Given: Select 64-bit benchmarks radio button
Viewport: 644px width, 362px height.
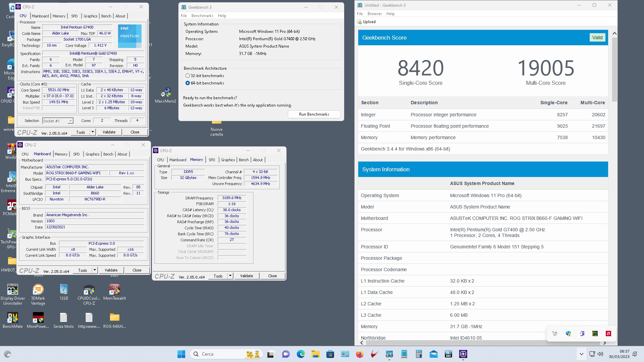Looking at the screenshot, I should coord(187,83).
